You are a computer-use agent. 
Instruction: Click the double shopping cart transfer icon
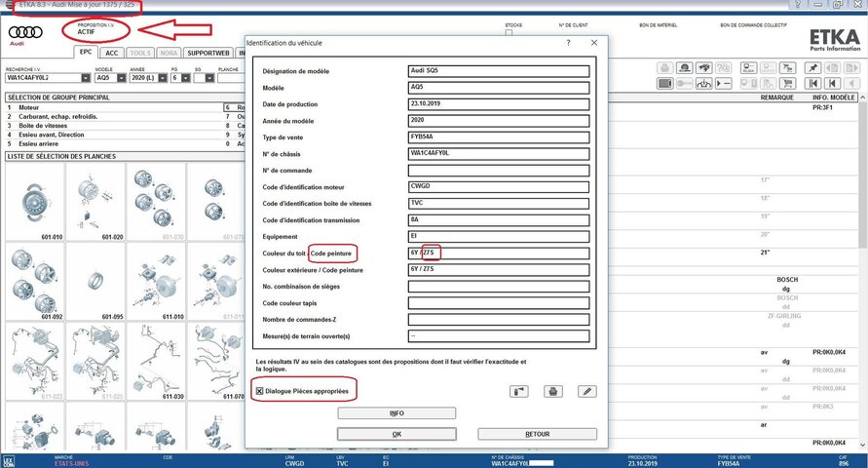pos(787,68)
